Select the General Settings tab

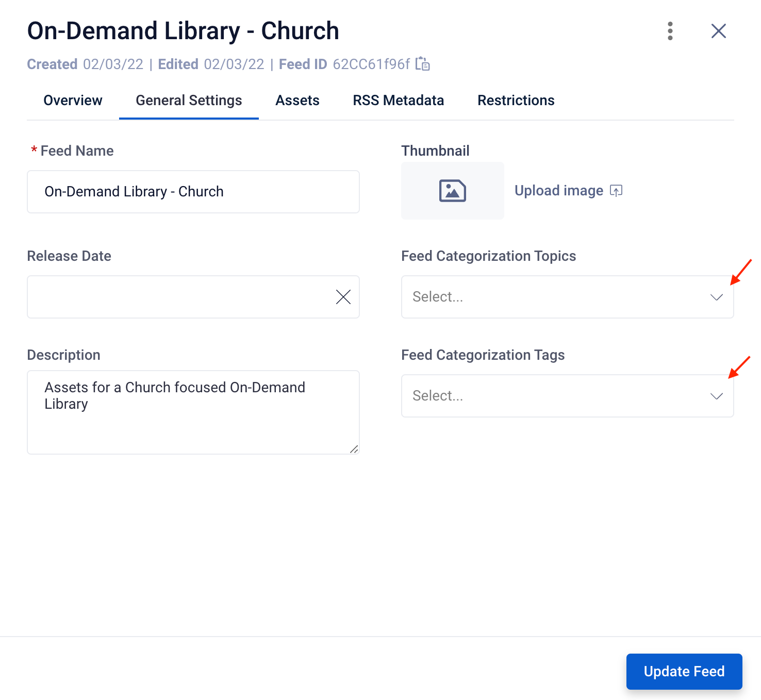[189, 101]
